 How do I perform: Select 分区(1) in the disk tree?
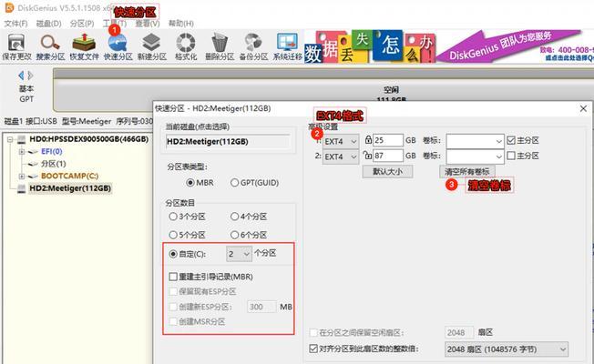click(54, 164)
